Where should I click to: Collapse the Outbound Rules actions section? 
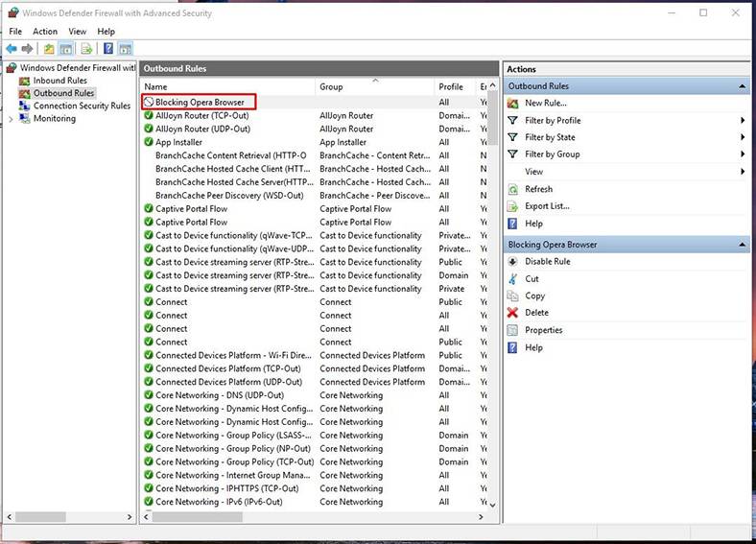[742, 86]
